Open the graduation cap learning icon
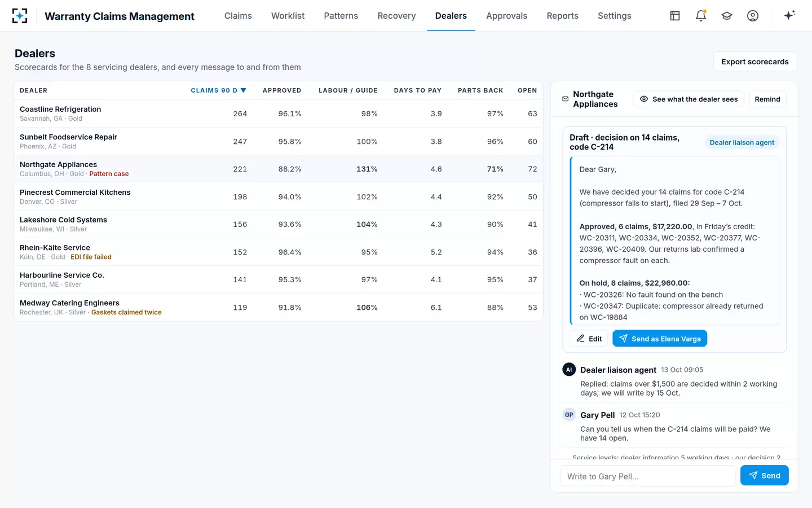This screenshot has height=508, width=812. [x=727, y=16]
